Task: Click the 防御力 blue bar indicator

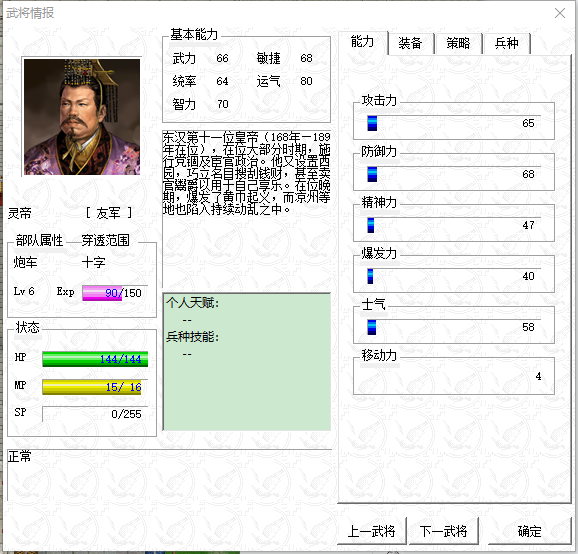Action: point(372,174)
